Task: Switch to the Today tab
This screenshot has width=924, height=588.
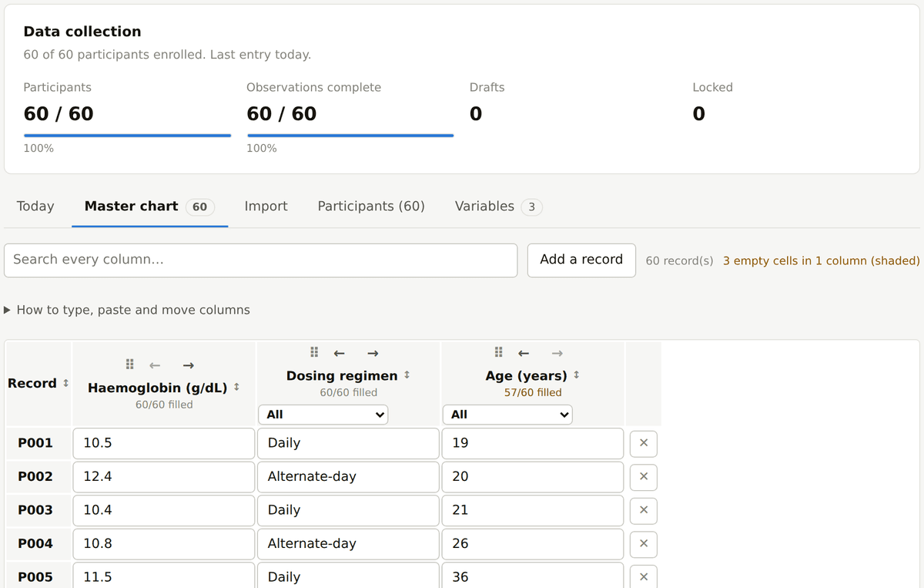Action: [x=35, y=206]
